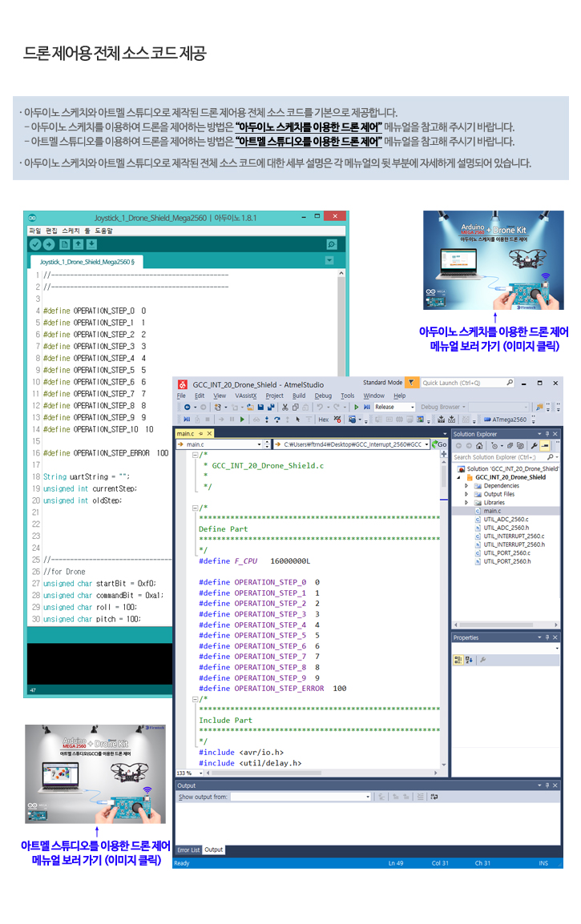
Task: Expand Dependencies folder
Action: (x=466, y=485)
